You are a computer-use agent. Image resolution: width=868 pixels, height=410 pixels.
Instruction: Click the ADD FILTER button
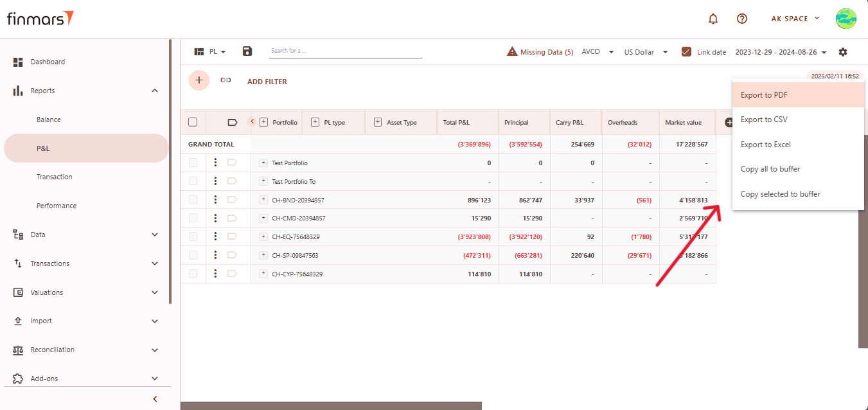[267, 82]
